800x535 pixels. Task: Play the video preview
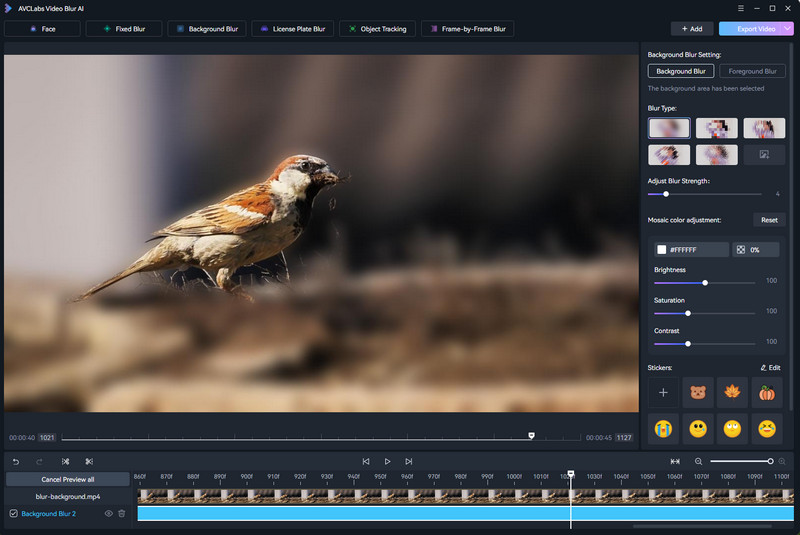[x=387, y=462]
